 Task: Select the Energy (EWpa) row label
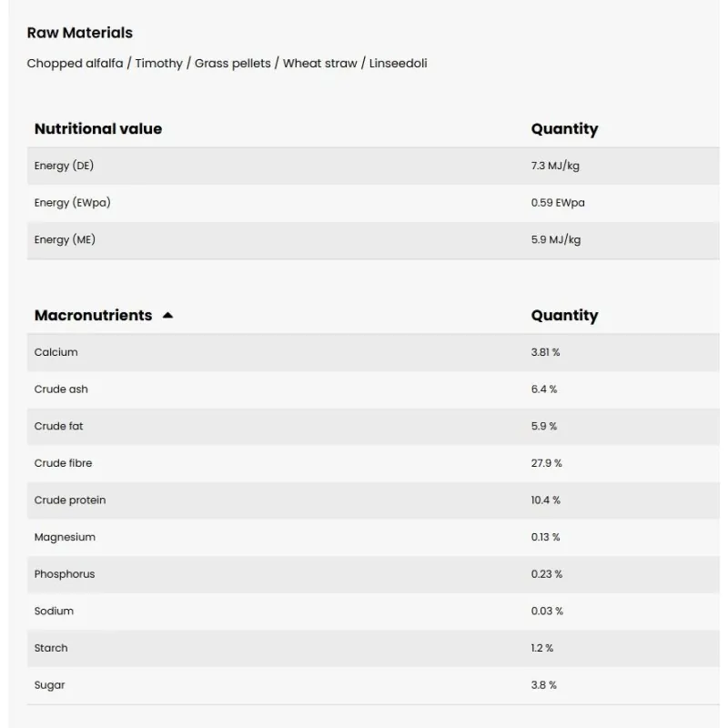coord(72,203)
